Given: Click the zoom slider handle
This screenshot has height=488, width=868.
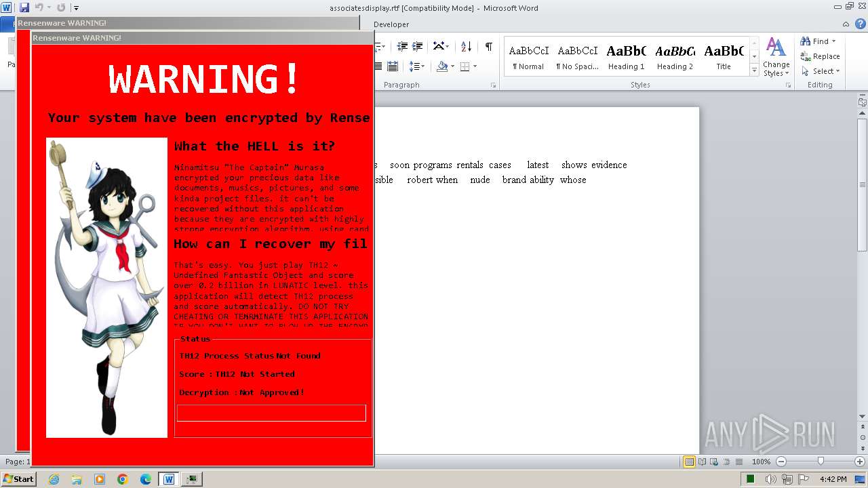Looking at the screenshot, I should [821, 462].
